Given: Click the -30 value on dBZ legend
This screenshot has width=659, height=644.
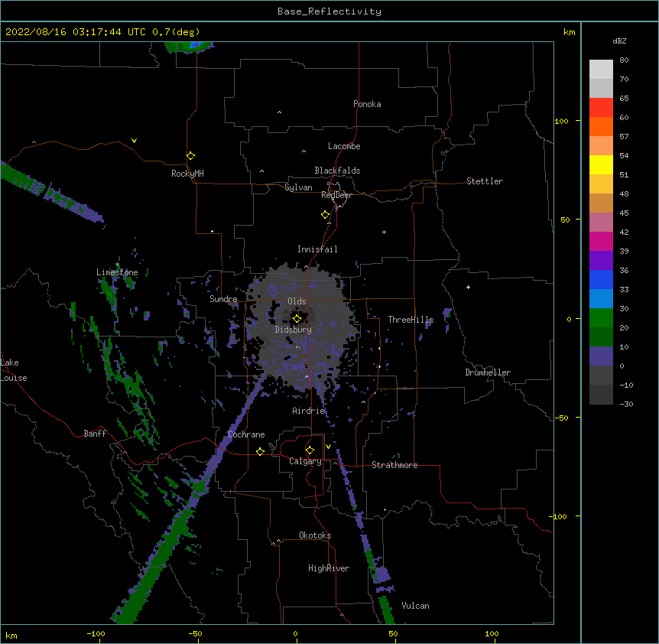Looking at the screenshot, I should tap(626, 404).
